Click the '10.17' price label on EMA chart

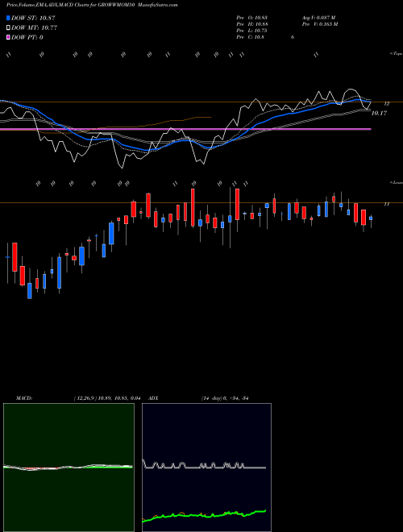click(379, 114)
